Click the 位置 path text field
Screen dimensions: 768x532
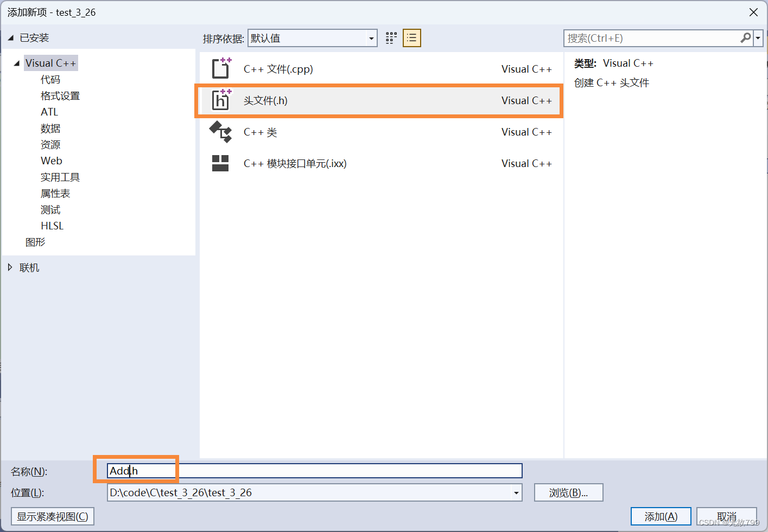point(309,493)
